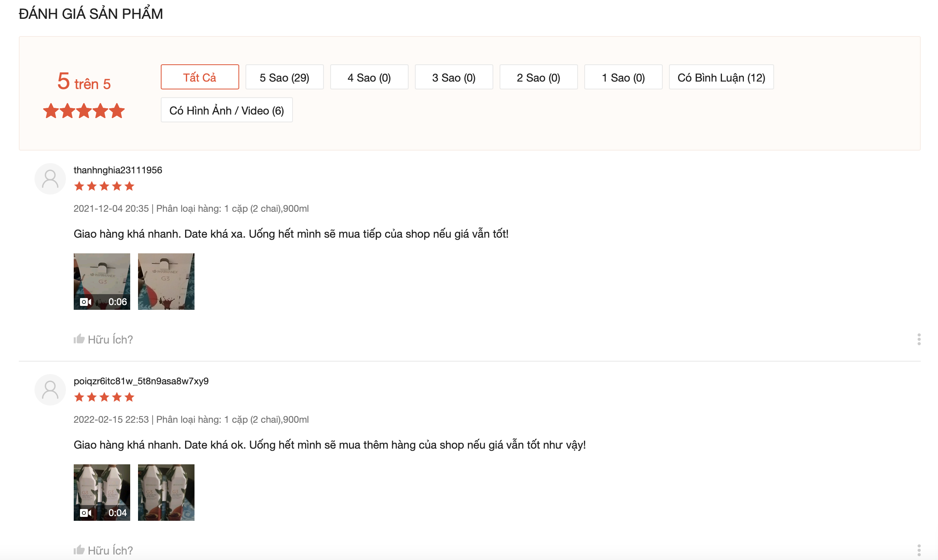Open three-dot menu for poiqzr6itc81w review
The width and height of the screenshot is (938, 560).
[919, 550]
